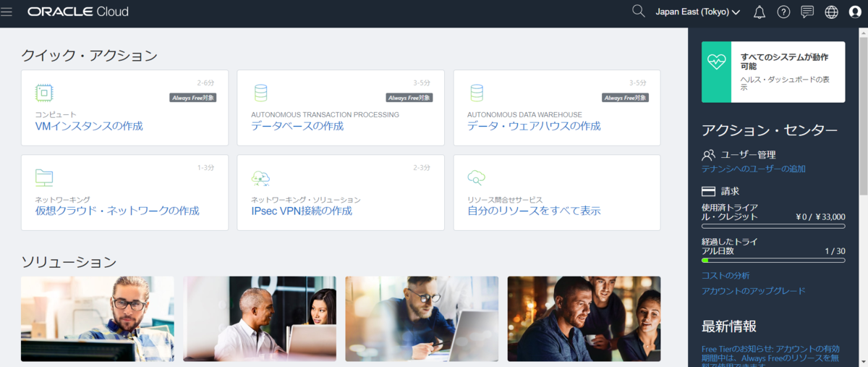Click the AUTONOMOUS TRANSACTION PROCESSING label
Viewport: 868px width, 367px height.
tap(325, 114)
